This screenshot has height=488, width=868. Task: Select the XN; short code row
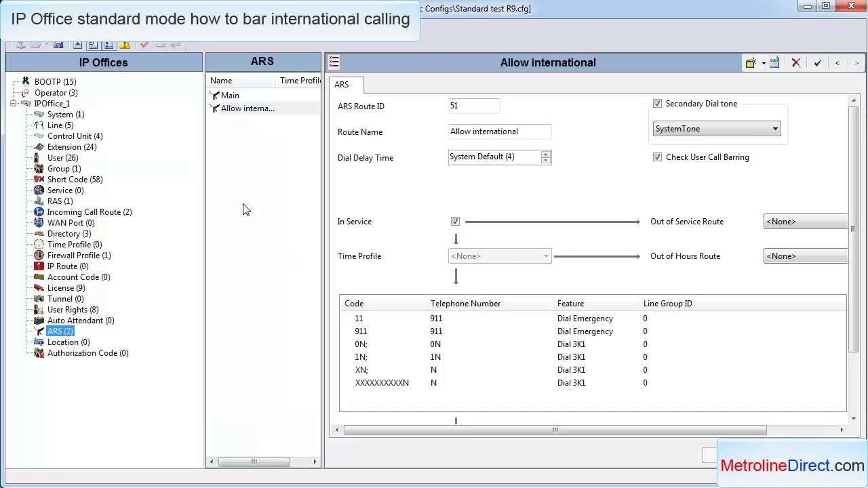pyautogui.click(x=593, y=370)
